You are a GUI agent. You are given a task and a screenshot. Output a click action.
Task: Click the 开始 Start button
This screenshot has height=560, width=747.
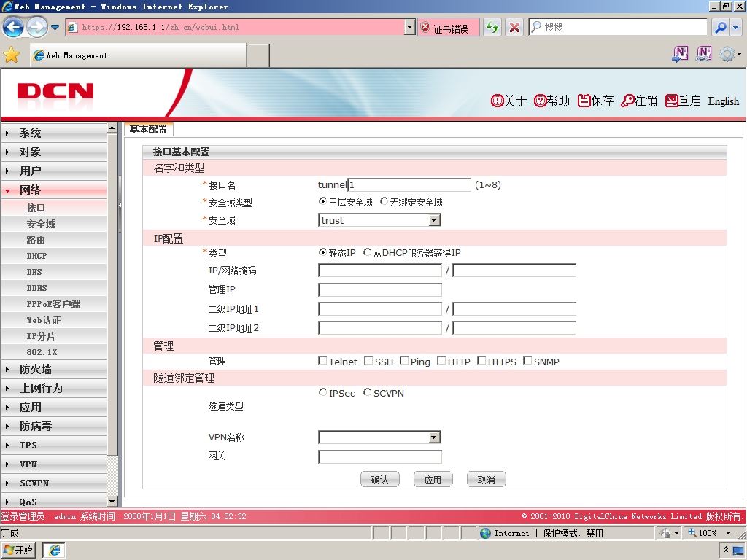point(19,550)
